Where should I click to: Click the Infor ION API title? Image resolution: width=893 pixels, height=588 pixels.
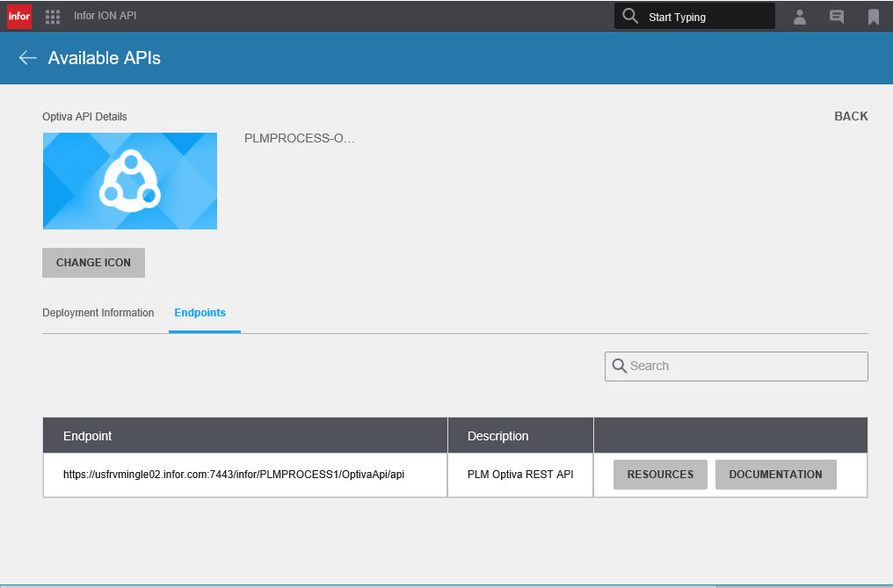tap(105, 16)
